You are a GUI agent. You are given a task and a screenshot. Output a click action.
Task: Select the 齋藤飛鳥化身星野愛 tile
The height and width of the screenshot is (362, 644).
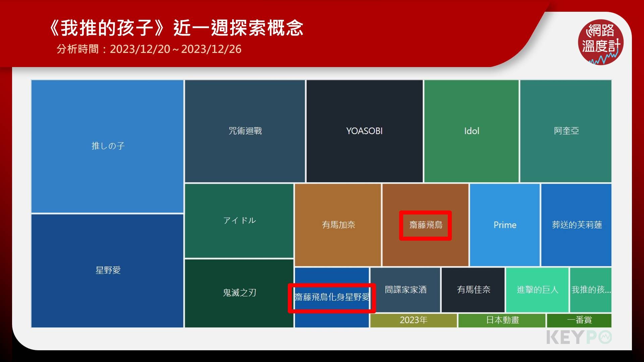pyautogui.click(x=332, y=297)
